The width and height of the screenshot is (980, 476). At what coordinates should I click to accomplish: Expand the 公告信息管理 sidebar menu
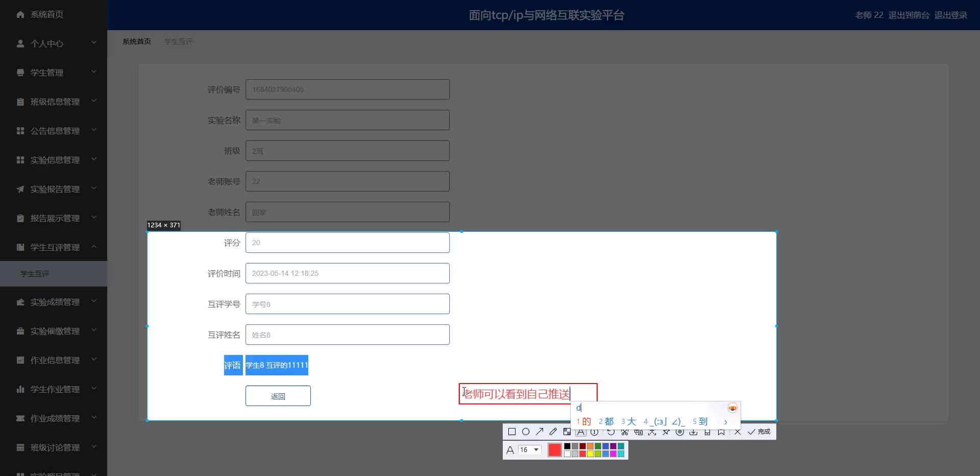[x=54, y=131]
